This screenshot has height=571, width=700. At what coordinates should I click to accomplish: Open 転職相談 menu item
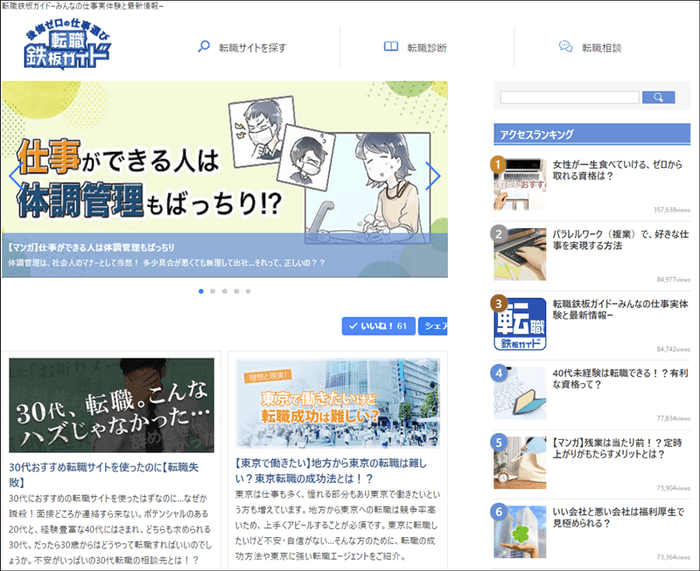pyautogui.click(x=601, y=48)
